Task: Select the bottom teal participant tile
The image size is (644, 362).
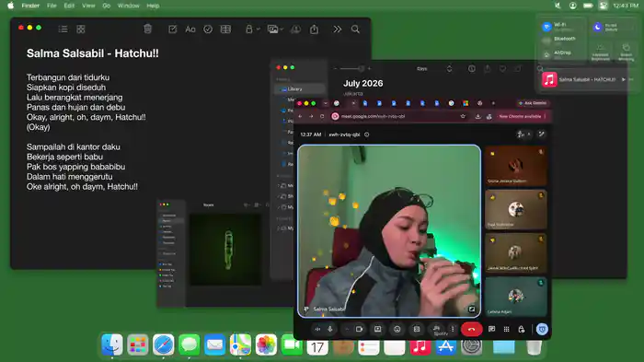Action: click(x=516, y=297)
